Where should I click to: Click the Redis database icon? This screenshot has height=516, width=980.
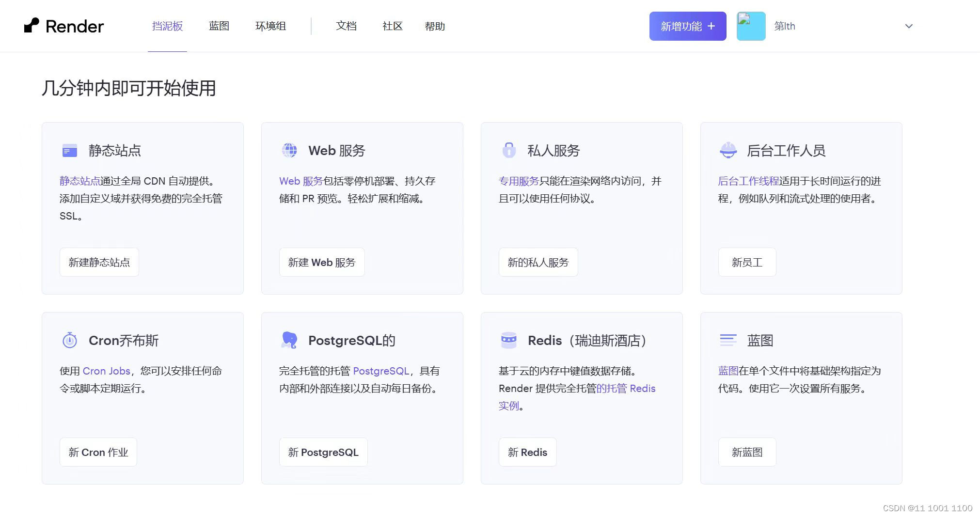click(509, 340)
